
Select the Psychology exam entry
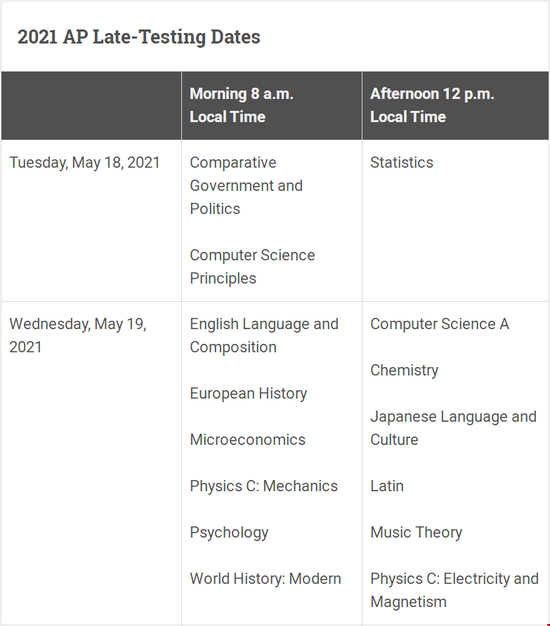pyautogui.click(x=229, y=533)
